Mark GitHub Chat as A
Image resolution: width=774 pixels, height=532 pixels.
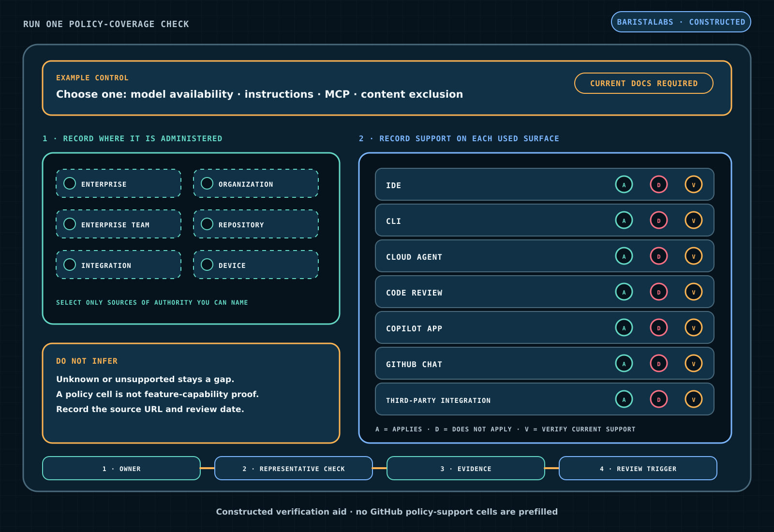point(624,363)
